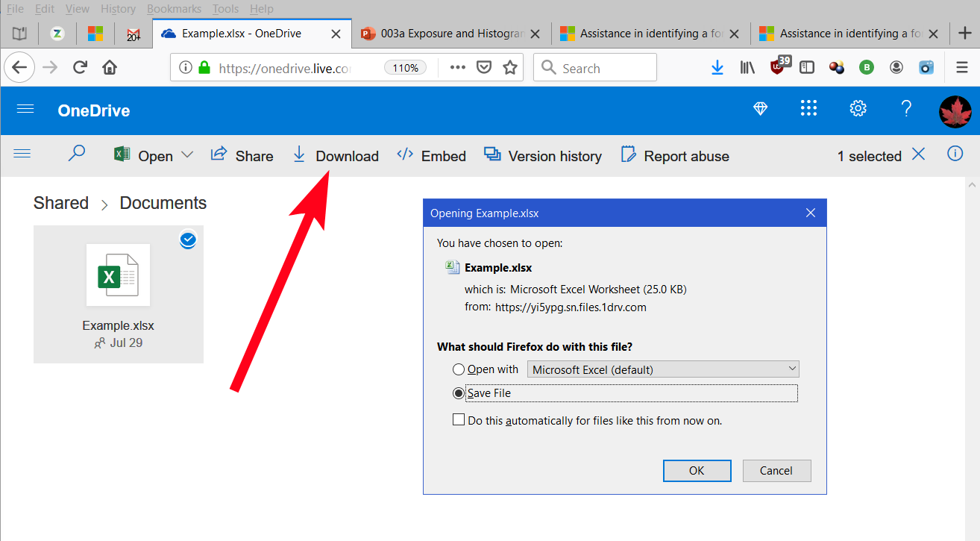Bookmark this page with the star
980x541 pixels.
[510, 68]
